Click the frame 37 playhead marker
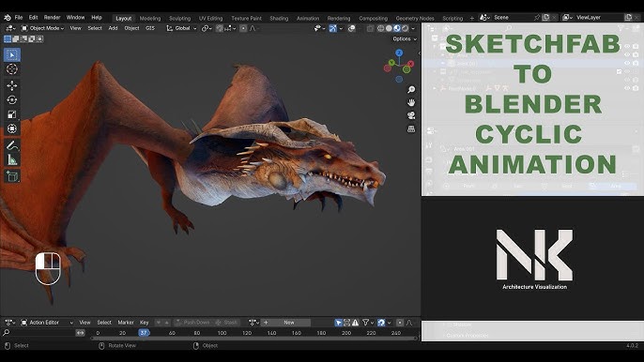This screenshot has height=362, width=644. pyautogui.click(x=144, y=333)
